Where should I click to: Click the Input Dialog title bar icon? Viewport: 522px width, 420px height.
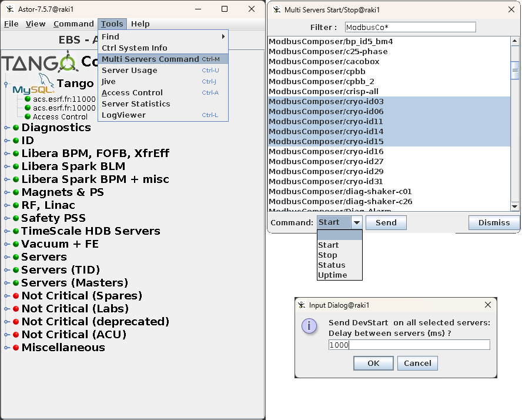point(302,305)
